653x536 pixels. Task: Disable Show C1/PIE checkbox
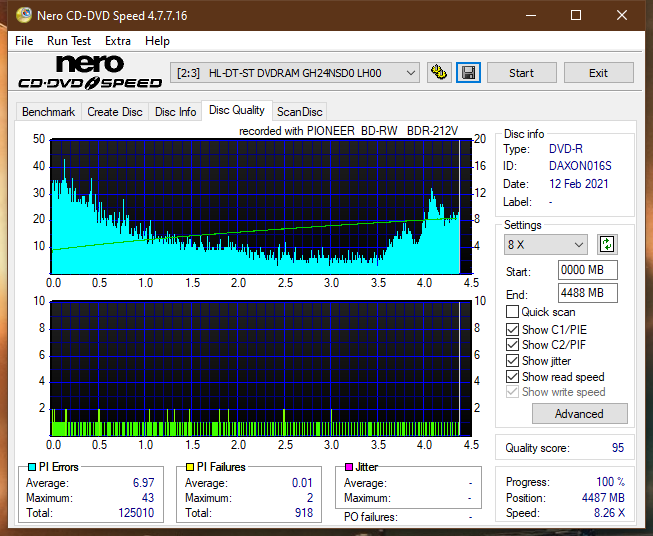[512, 329]
